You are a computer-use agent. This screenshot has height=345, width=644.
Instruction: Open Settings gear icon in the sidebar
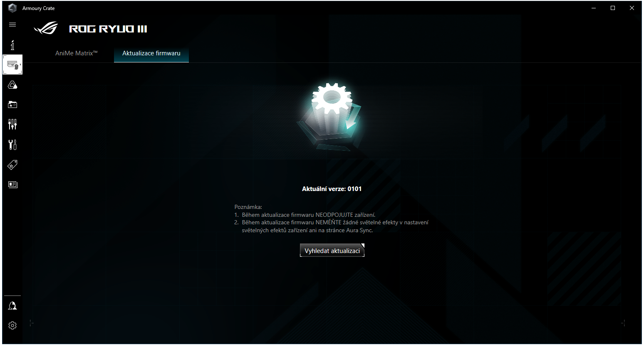12,325
